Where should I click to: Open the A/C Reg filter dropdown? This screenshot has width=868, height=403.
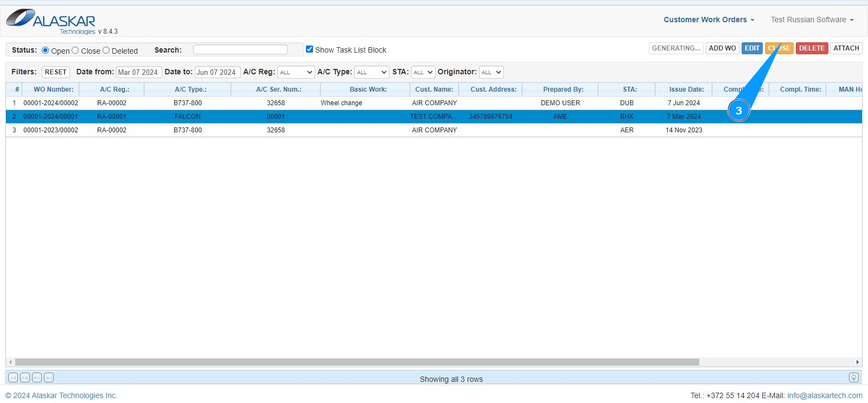click(296, 72)
